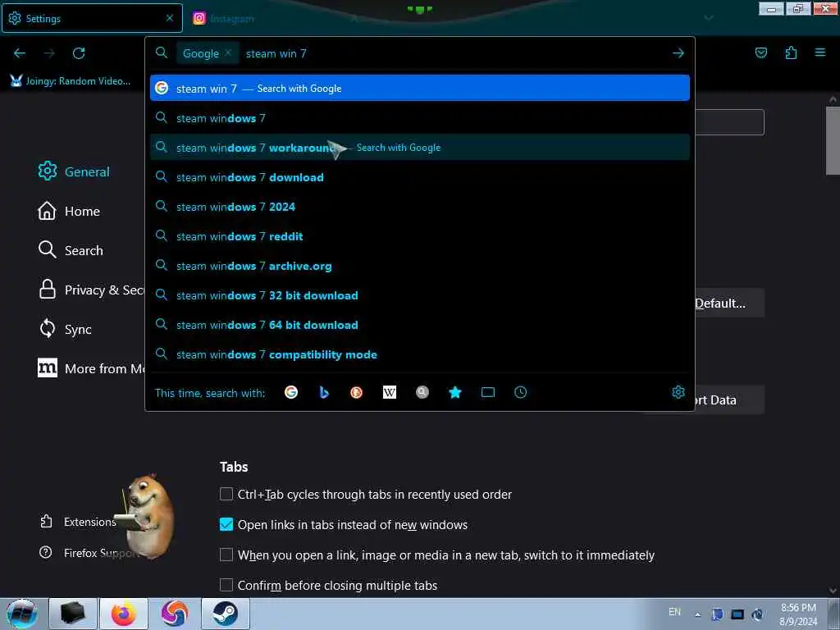Viewport: 840px width, 630px height.
Task: Open the Firefox hamburger menu
Action: 820,52
